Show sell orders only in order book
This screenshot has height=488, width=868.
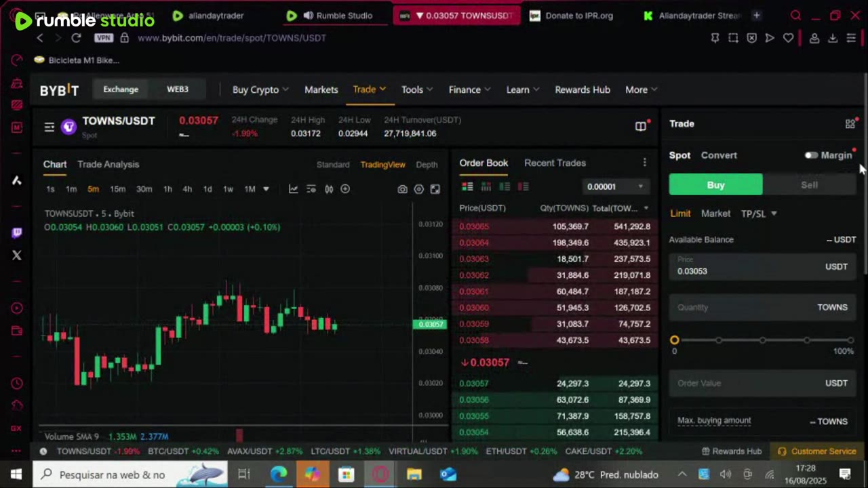click(523, 186)
